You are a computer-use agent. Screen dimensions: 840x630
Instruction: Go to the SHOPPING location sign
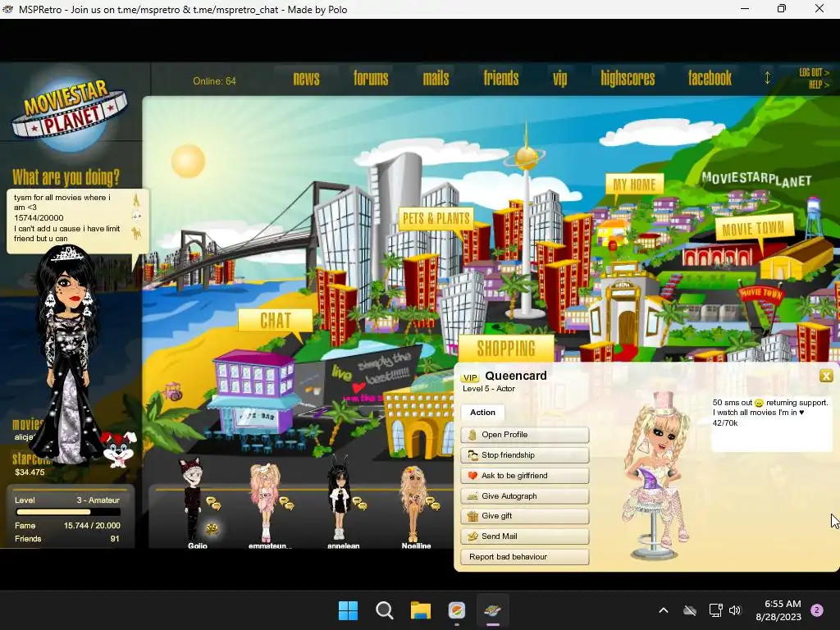(x=506, y=349)
